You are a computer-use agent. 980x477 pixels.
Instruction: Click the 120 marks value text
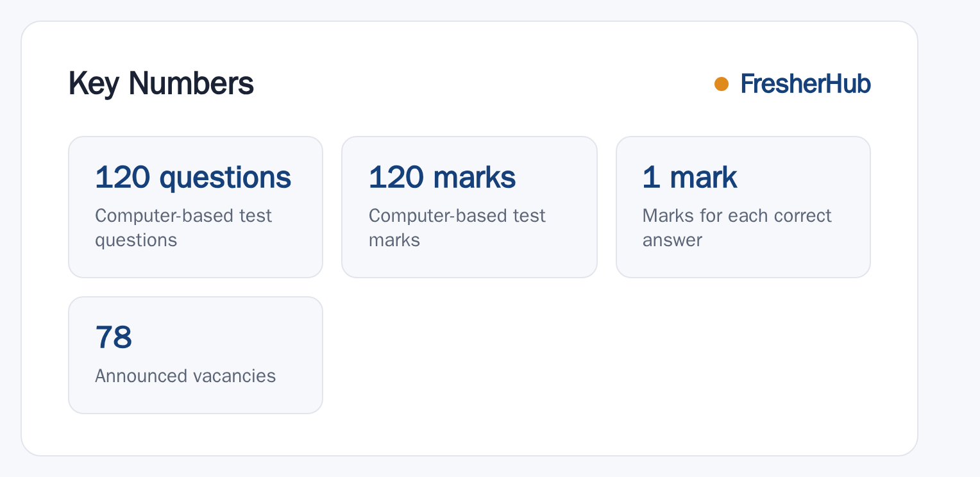[x=442, y=178]
